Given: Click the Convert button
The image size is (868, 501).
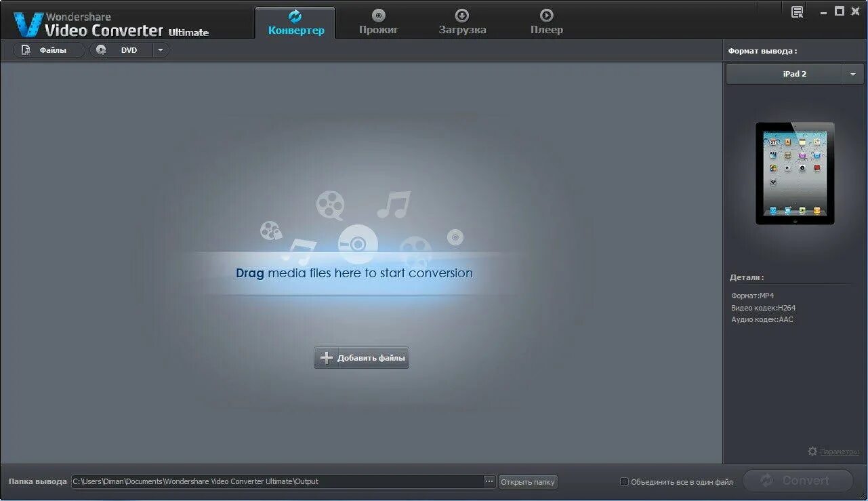Looking at the screenshot, I should click(x=798, y=481).
